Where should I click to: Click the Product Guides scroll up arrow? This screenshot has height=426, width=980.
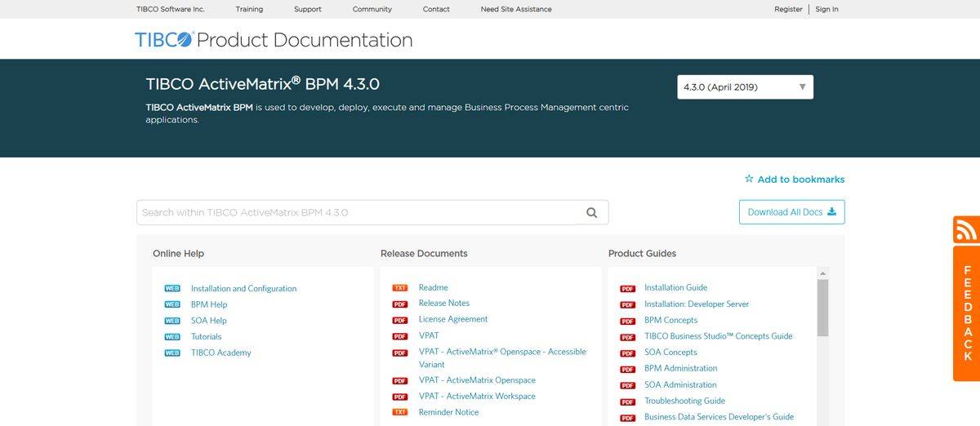[x=822, y=273]
